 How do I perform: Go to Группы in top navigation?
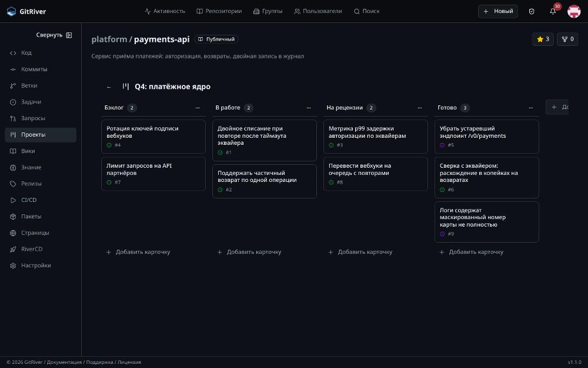click(x=268, y=11)
